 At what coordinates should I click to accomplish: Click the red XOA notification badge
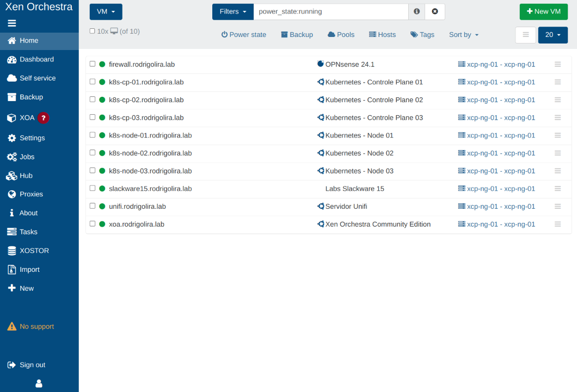pyautogui.click(x=44, y=118)
